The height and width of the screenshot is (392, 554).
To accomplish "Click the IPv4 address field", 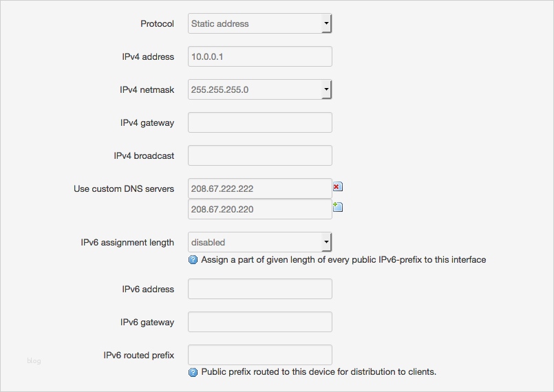I will pyautogui.click(x=259, y=56).
